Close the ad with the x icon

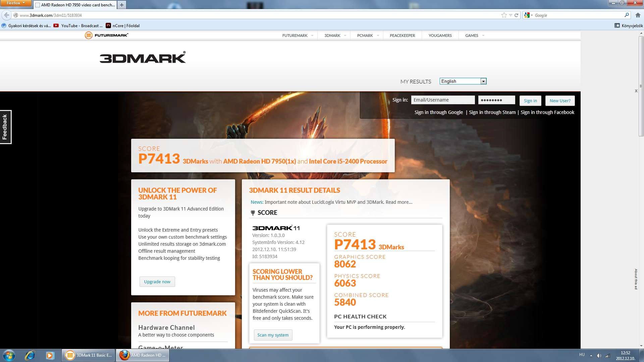click(x=636, y=91)
